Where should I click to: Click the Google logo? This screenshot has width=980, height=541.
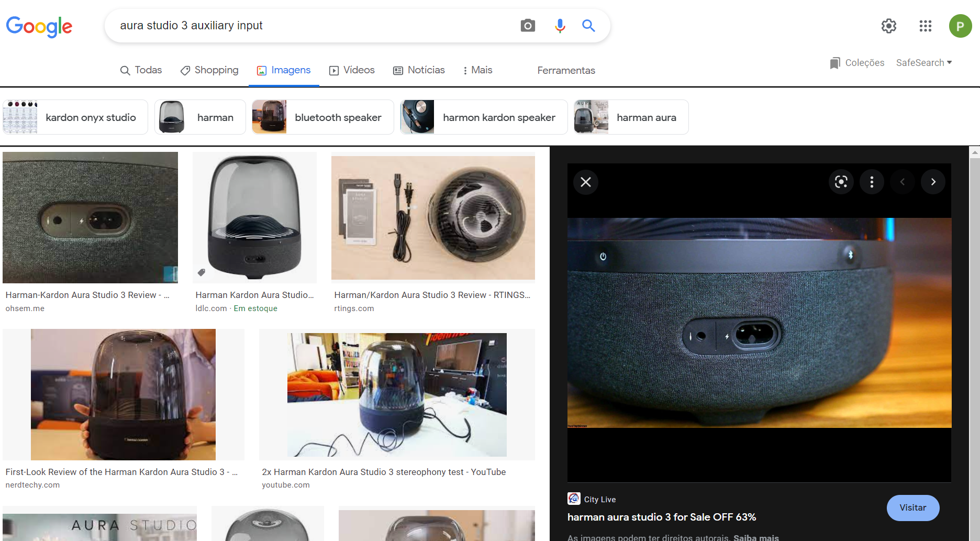pos(39,26)
